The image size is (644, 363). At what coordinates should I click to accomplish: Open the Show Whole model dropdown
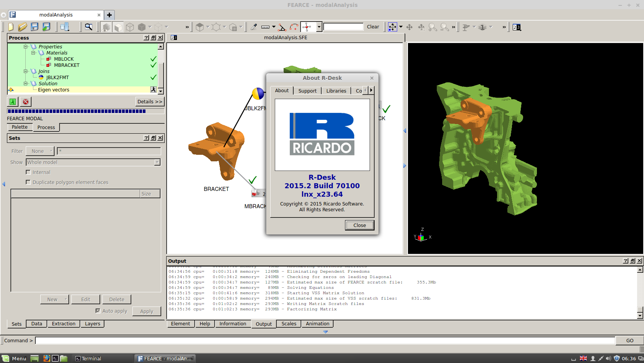(x=93, y=162)
